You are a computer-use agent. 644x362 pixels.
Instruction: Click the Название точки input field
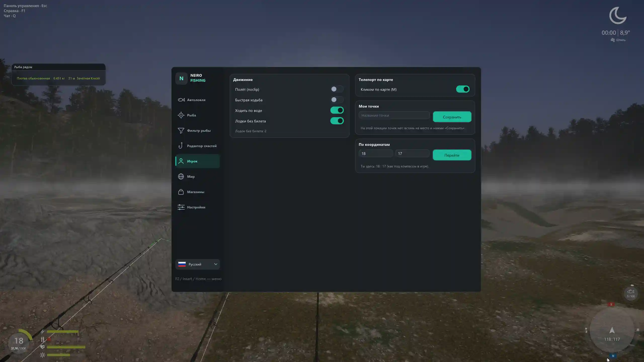(394, 115)
